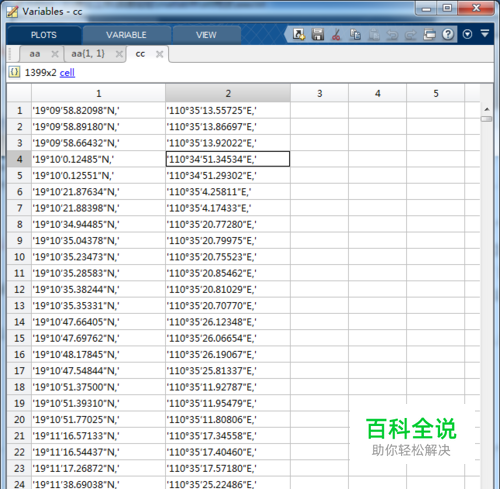Click cell '19°10'51.37500"N,'

pos(99,387)
